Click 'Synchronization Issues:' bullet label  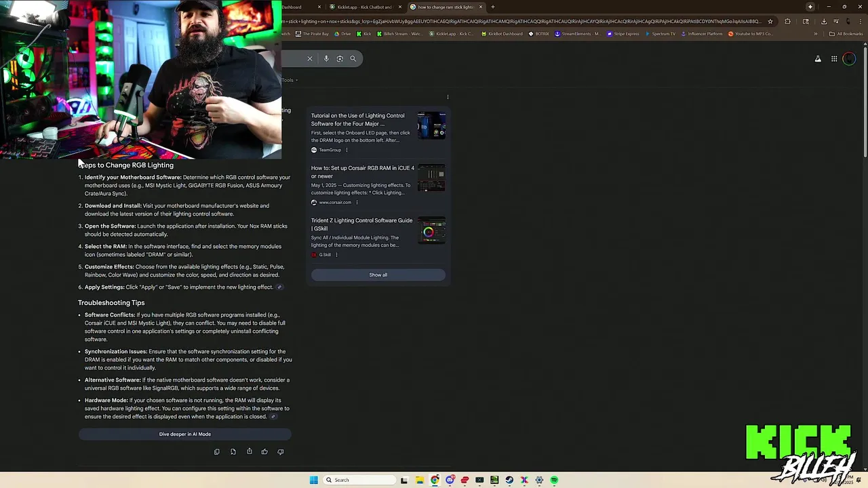(x=116, y=352)
